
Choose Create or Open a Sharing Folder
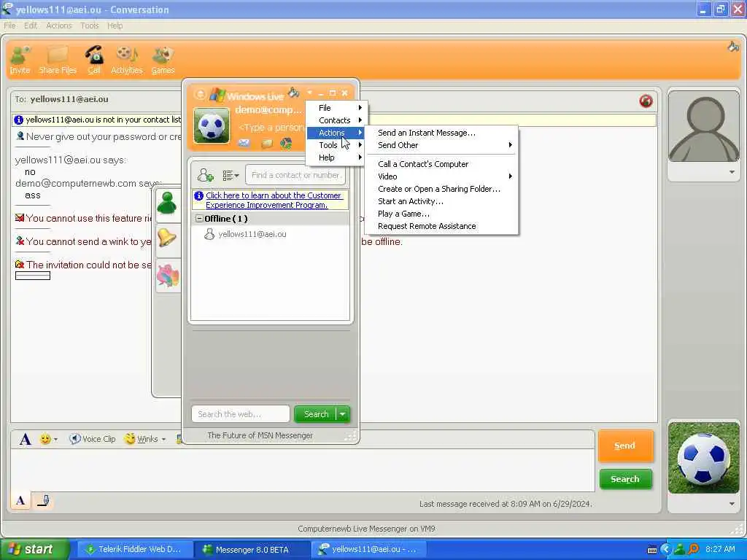point(441,189)
